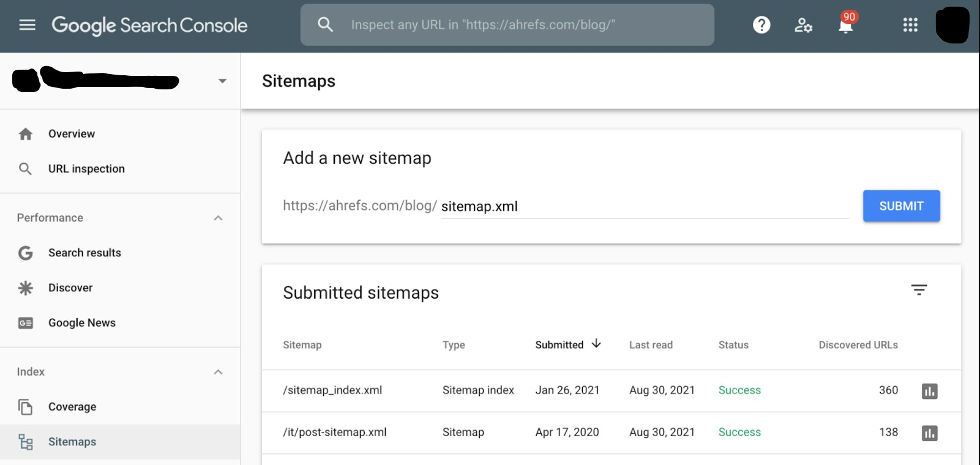Click Success status for /it/post-sitemap.xml

[739, 433]
